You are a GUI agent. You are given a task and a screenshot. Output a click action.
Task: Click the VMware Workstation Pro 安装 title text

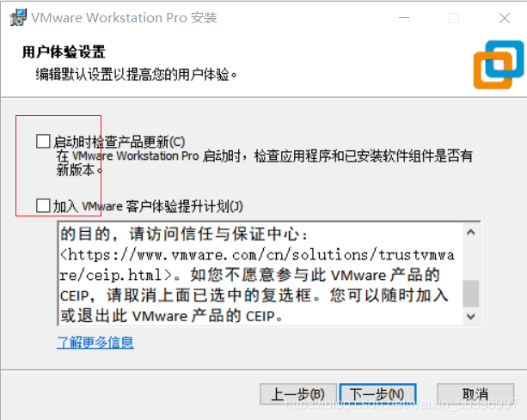pyautogui.click(x=124, y=18)
